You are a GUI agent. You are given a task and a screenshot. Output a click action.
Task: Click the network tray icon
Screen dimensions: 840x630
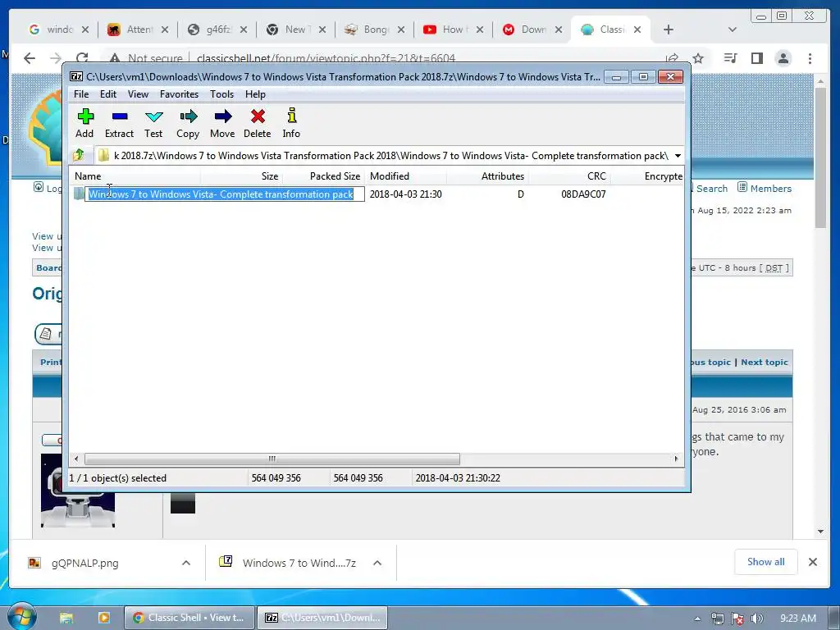coord(717,619)
